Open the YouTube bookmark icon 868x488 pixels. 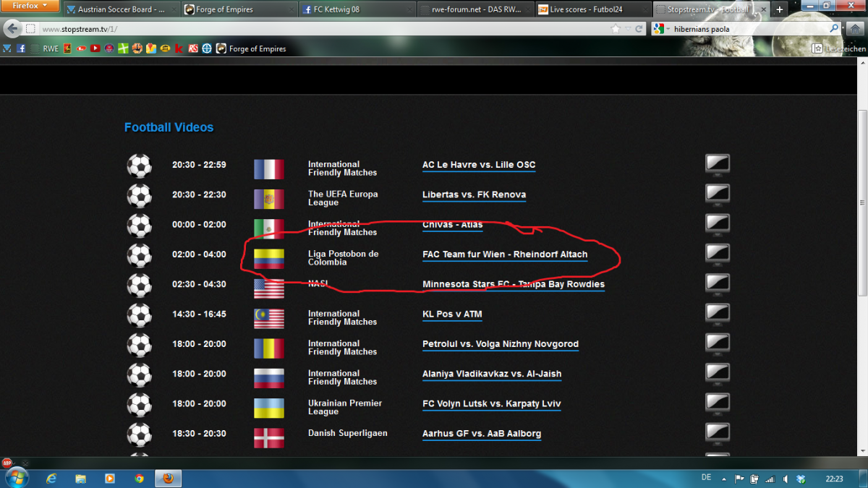coord(95,48)
